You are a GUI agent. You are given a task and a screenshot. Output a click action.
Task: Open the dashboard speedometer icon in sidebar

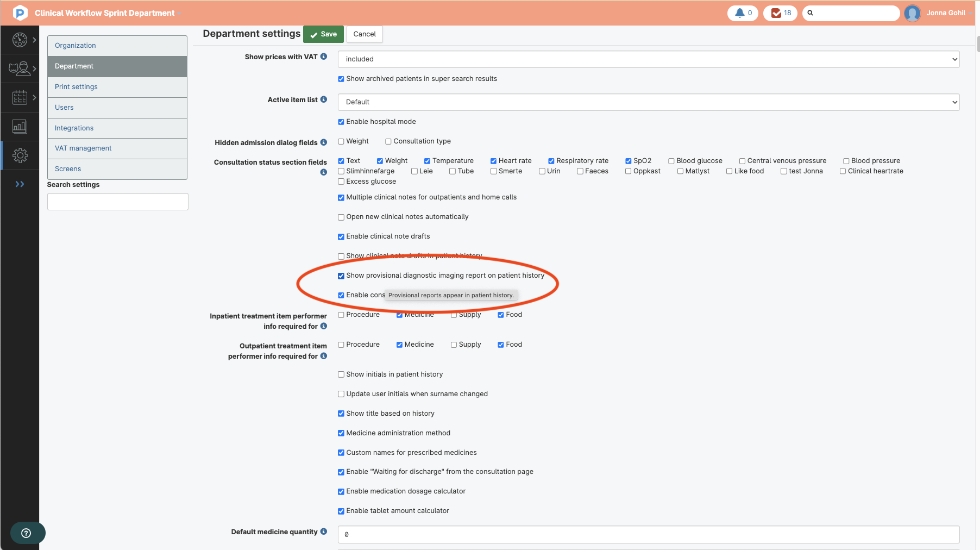(20, 39)
